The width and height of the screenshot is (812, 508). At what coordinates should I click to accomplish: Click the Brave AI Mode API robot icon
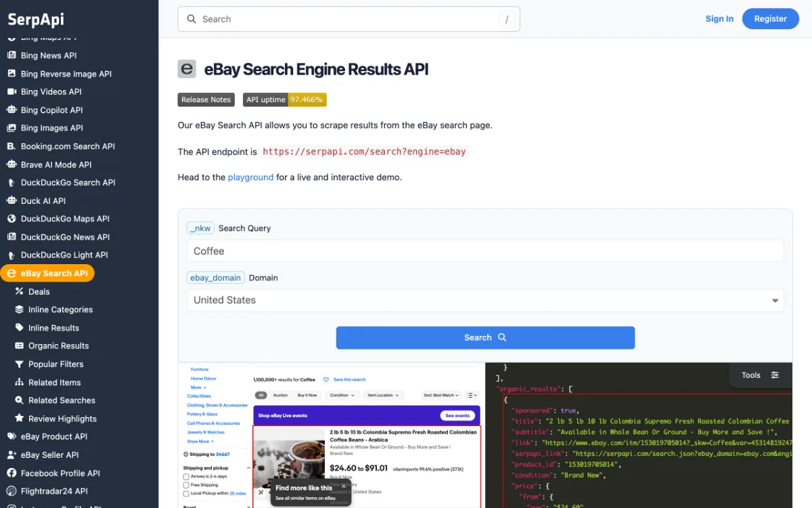tap(12, 165)
